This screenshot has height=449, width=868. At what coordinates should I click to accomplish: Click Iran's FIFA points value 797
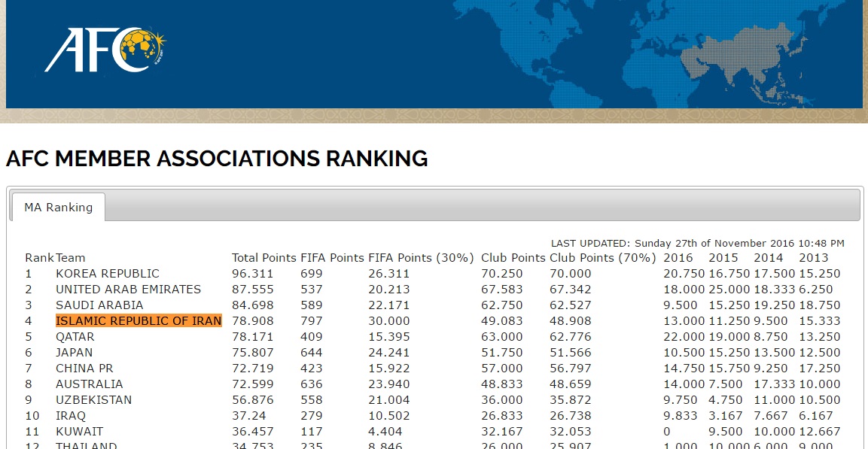coord(312,320)
